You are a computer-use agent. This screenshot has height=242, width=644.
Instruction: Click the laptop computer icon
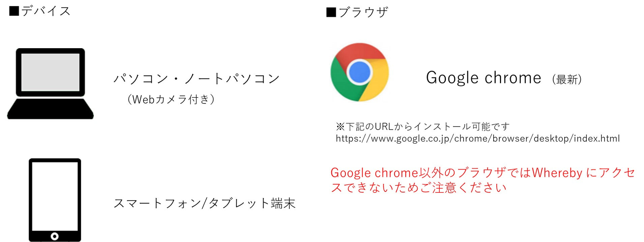(50, 84)
